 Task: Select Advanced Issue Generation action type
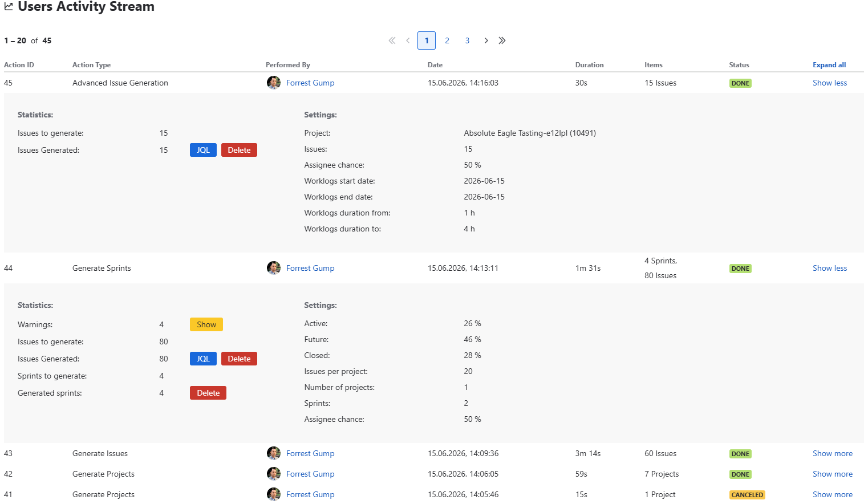(120, 83)
